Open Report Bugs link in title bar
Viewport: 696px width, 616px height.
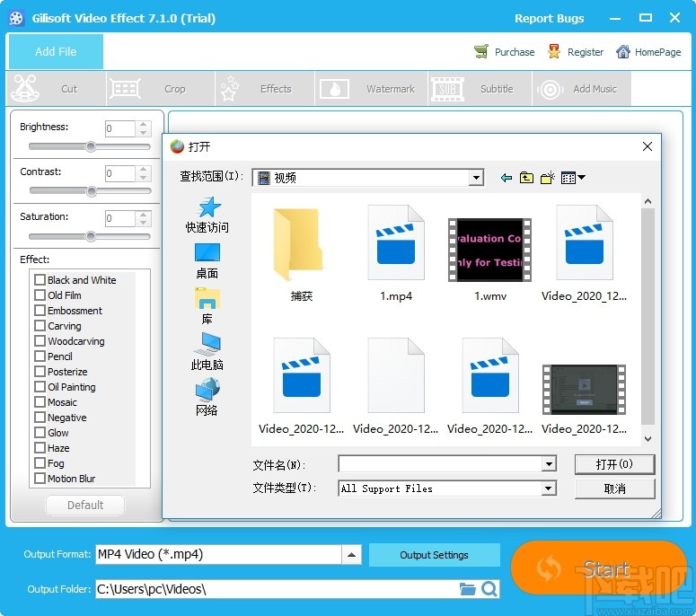(x=549, y=18)
